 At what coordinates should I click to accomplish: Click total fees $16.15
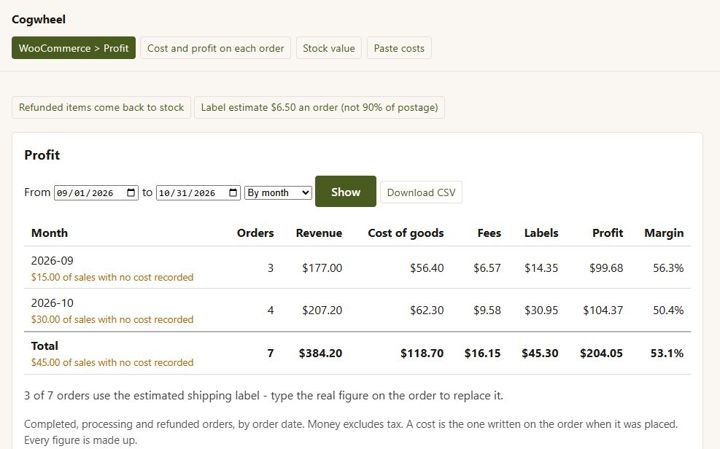[483, 353]
